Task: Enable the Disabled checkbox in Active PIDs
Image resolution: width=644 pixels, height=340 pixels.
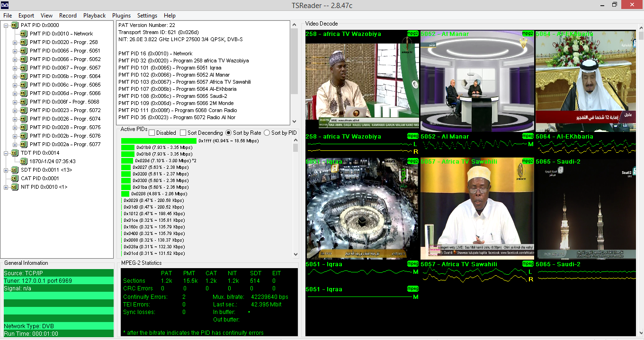Action: (152, 133)
